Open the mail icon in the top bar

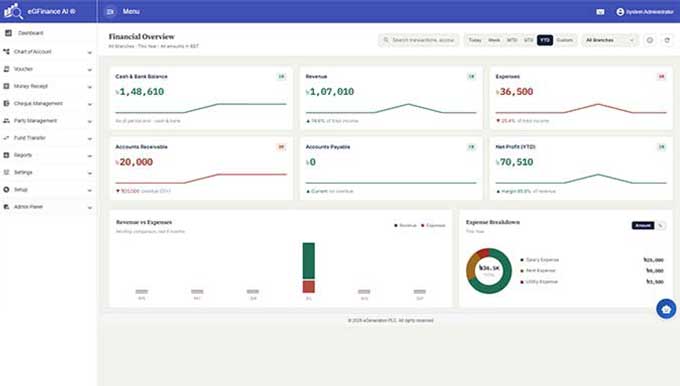coord(600,12)
